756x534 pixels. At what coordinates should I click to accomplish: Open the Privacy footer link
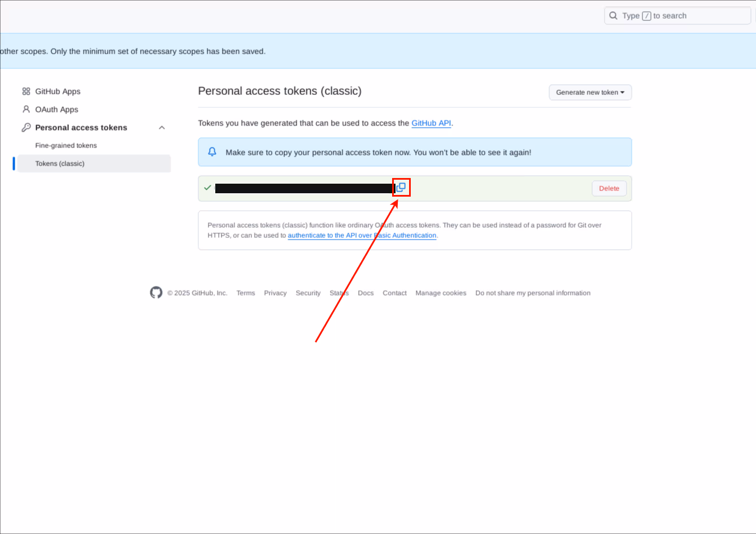pyautogui.click(x=275, y=293)
